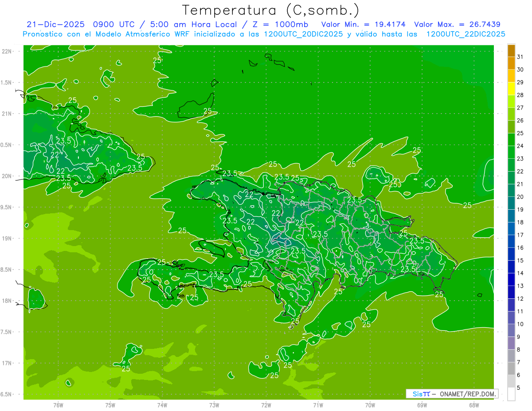Image resolution: width=532 pixels, height=411 pixels.
Task: Click the legend value "7"
Action: pos(519,362)
